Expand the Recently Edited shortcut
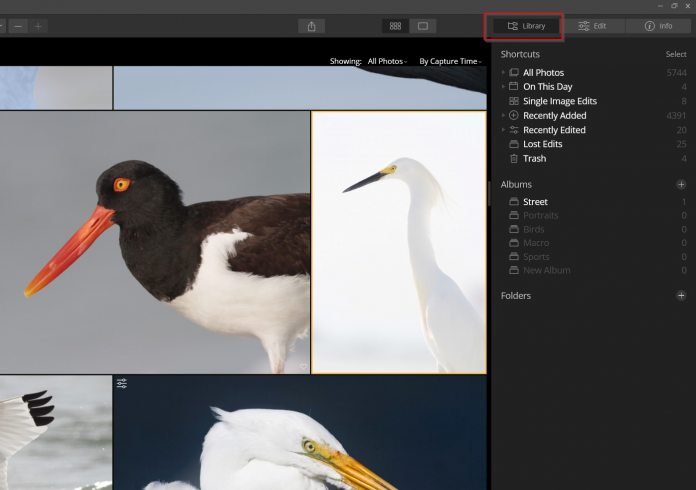Viewport: 696px width, 490px height. pos(503,130)
